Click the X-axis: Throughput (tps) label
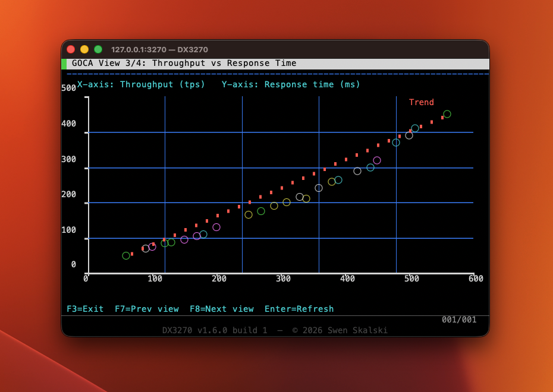The width and height of the screenshot is (553, 392). (x=141, y=84)
